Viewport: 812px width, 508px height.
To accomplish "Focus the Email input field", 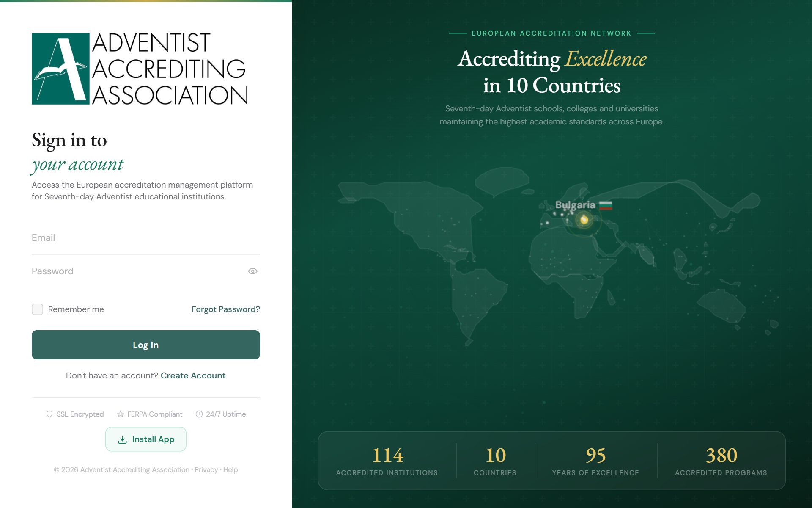I will (x=145, y=238).
